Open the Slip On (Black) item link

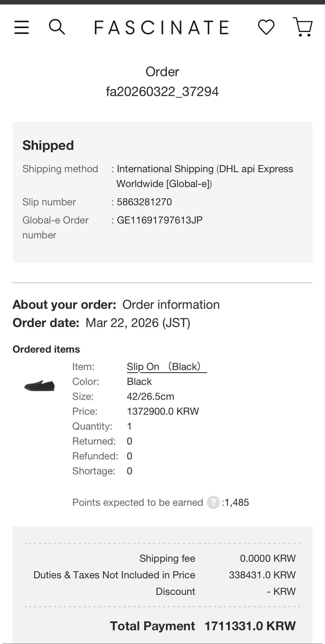[x=166, y=367]
